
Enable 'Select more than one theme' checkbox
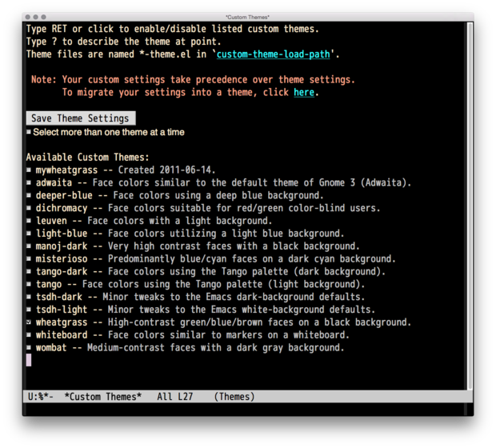(29, 132)
